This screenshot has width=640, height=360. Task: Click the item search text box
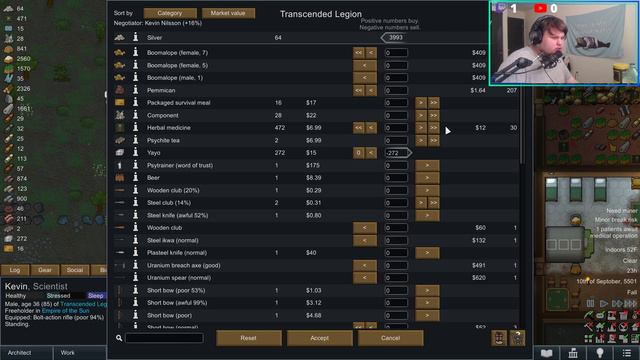pos(164,338)
